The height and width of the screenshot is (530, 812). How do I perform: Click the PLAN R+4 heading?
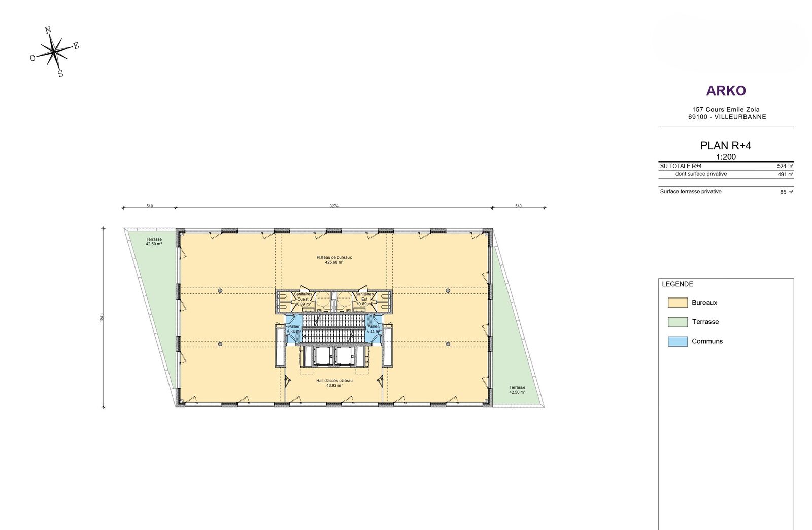pos(726,146)
